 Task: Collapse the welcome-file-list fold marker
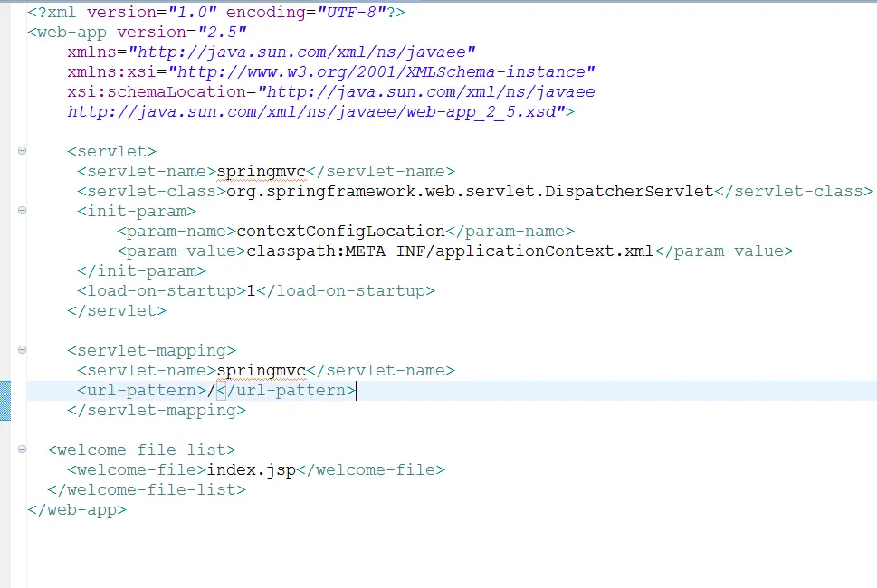(22, 450)
